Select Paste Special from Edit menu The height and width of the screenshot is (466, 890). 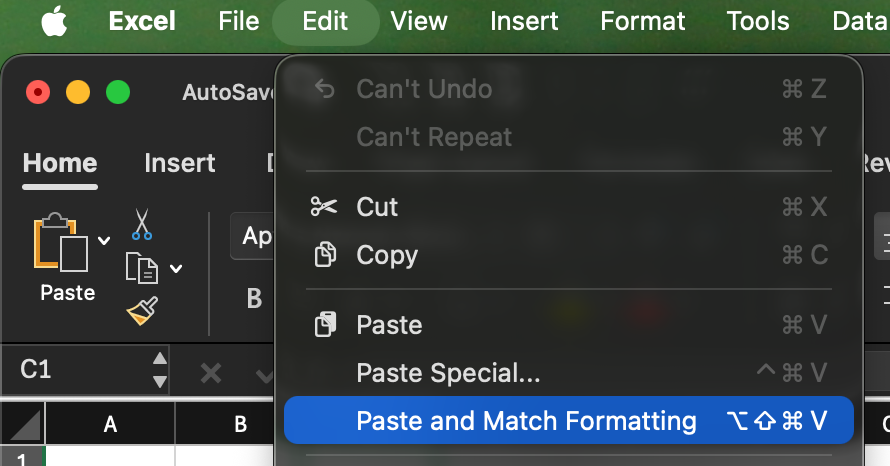[x=448, y=373]
